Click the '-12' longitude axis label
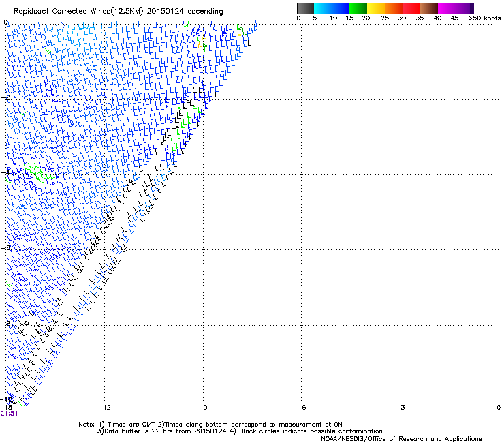The width and height of the screenshot is (504, 443). tap(104, 408)
